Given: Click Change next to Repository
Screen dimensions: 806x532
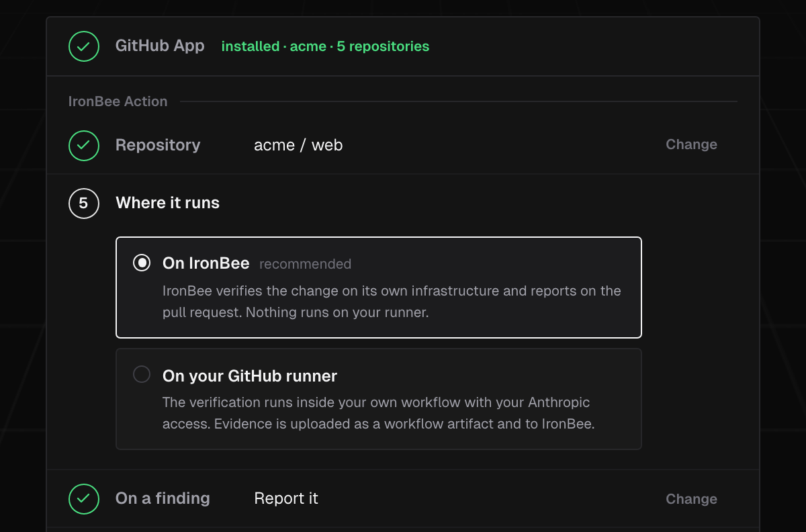Looking at the screenshot, I should 691,144.
